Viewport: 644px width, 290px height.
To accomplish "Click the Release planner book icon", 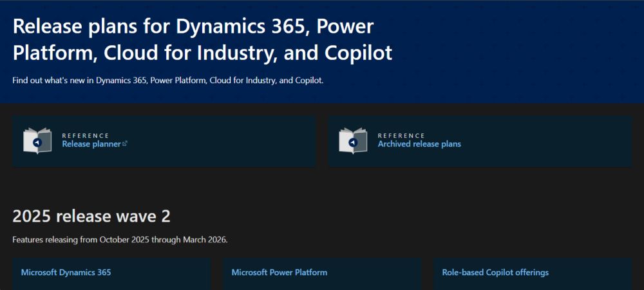I will (37, 141).
